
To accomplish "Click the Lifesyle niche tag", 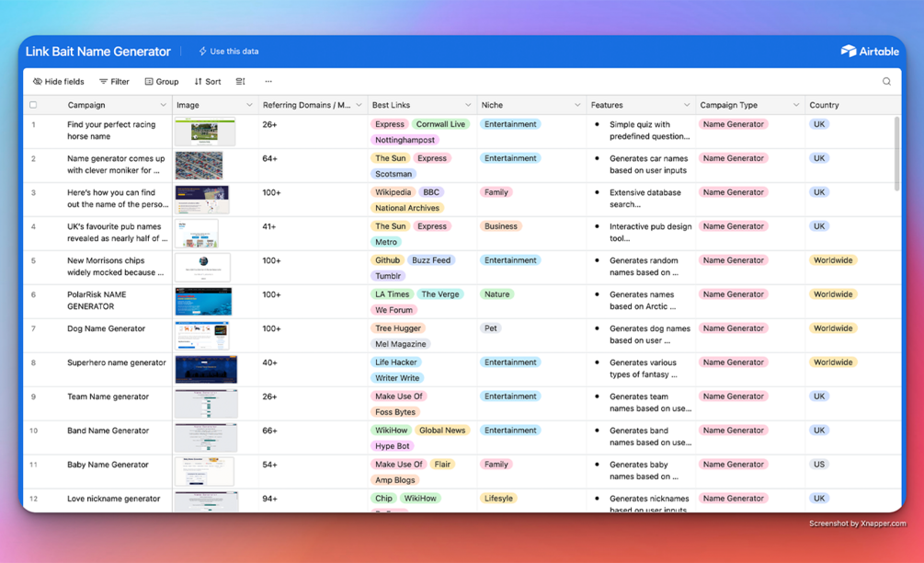I will click(498, 499).
